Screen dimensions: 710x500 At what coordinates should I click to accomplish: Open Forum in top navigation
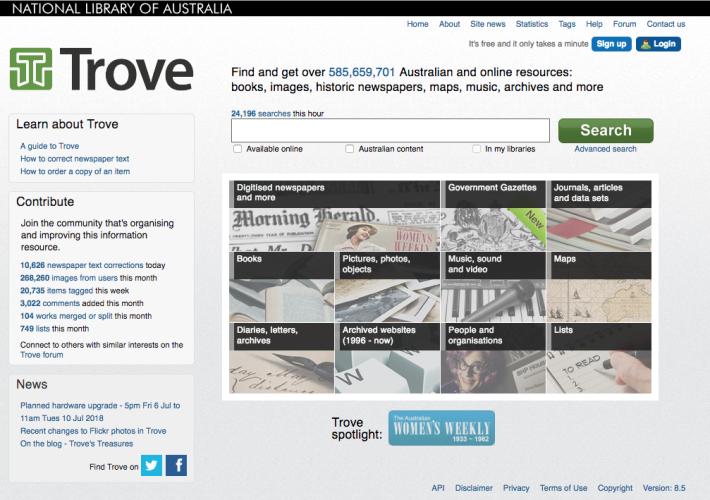(x=624, y=24)
